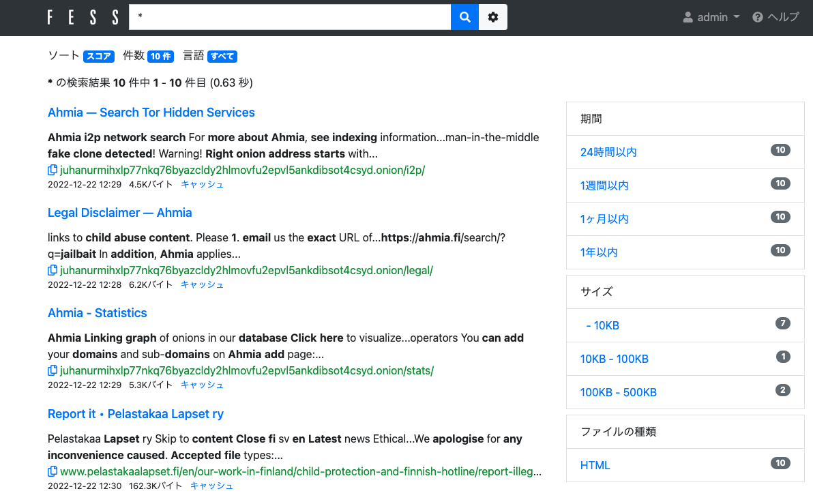Open Ahmia — Search Tor Hidden Services result
This screenshot has width=813, height=504.
coord(151,113)
